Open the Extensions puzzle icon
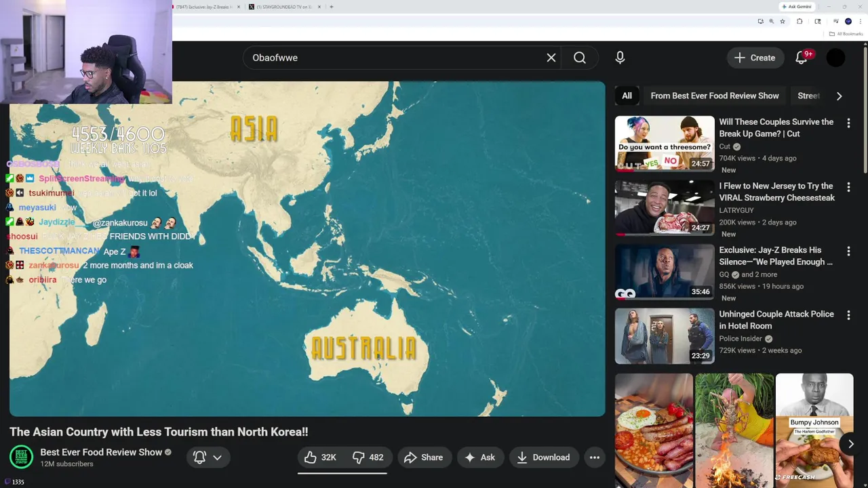 [800, 22]
